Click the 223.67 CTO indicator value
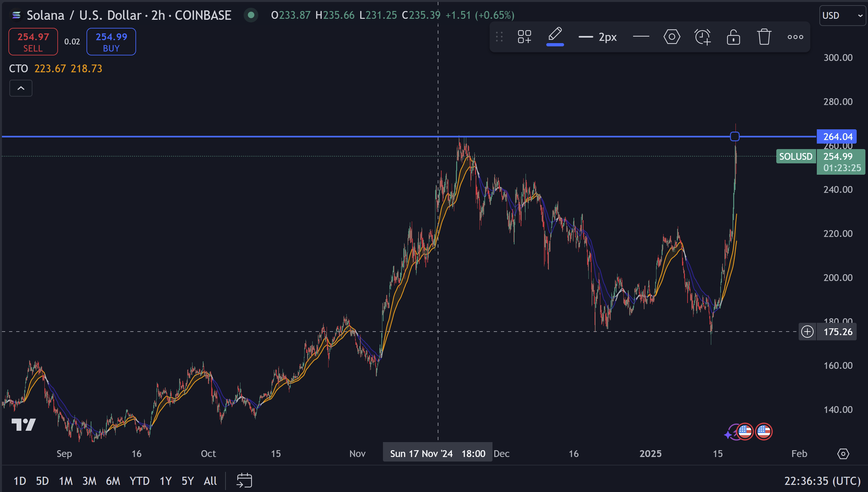The height and width of the screenshot is (492, 868). [50, 69]
